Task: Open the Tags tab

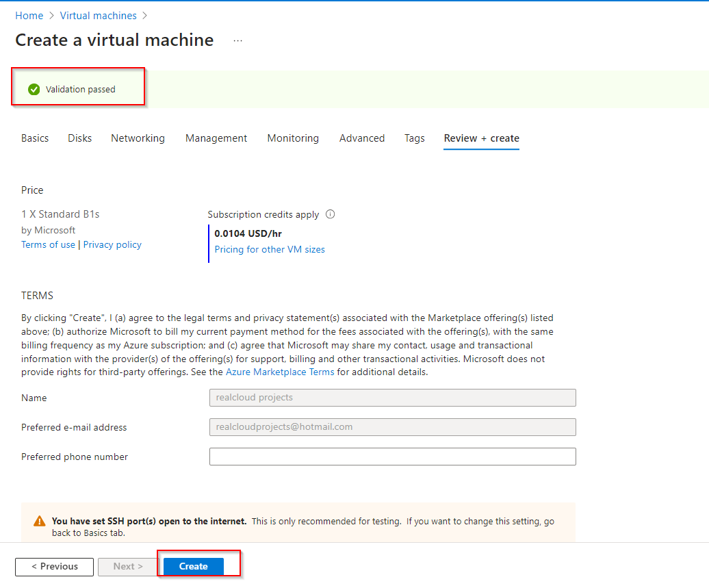Action: pyautogui.click(x=415, y=138)
